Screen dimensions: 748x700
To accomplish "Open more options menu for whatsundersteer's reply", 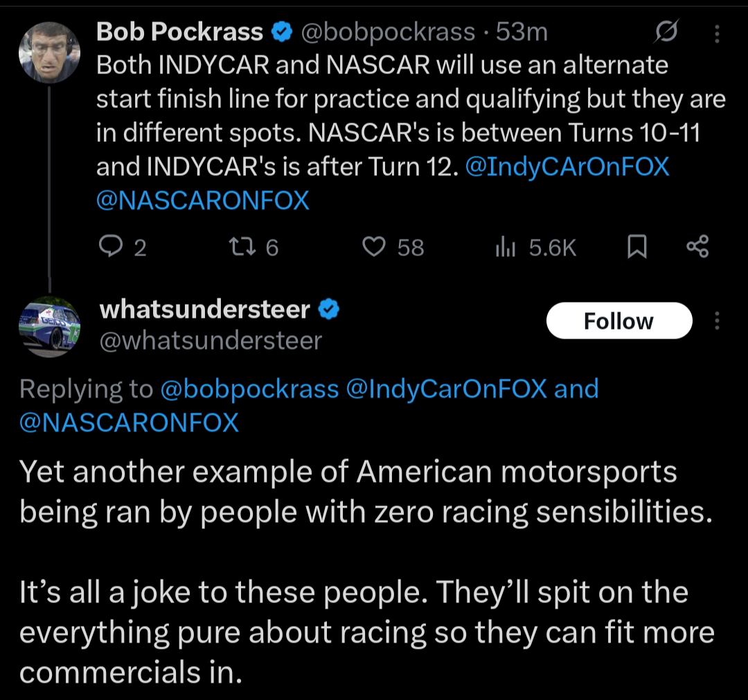I will [x=717, y=321].
